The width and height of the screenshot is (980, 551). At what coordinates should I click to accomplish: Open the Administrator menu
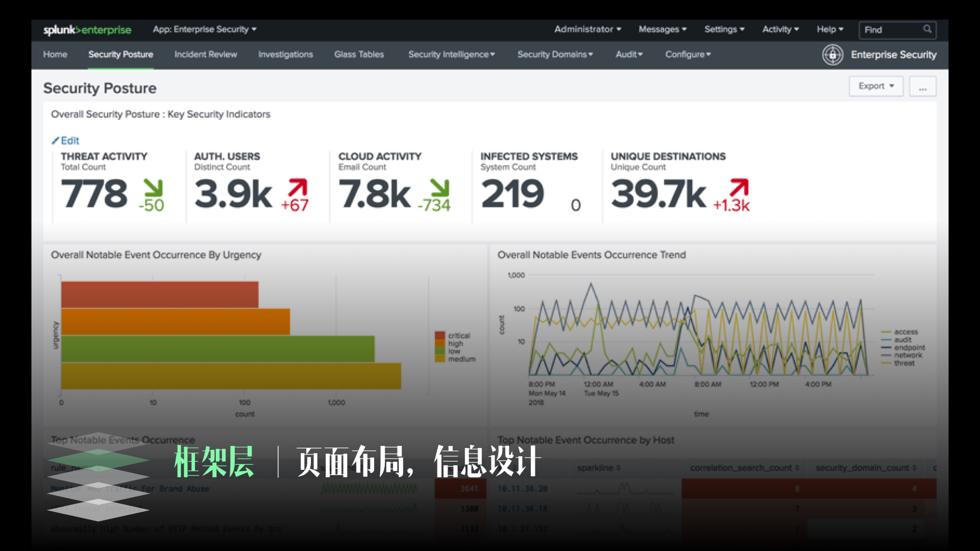(x=587, y=29)
